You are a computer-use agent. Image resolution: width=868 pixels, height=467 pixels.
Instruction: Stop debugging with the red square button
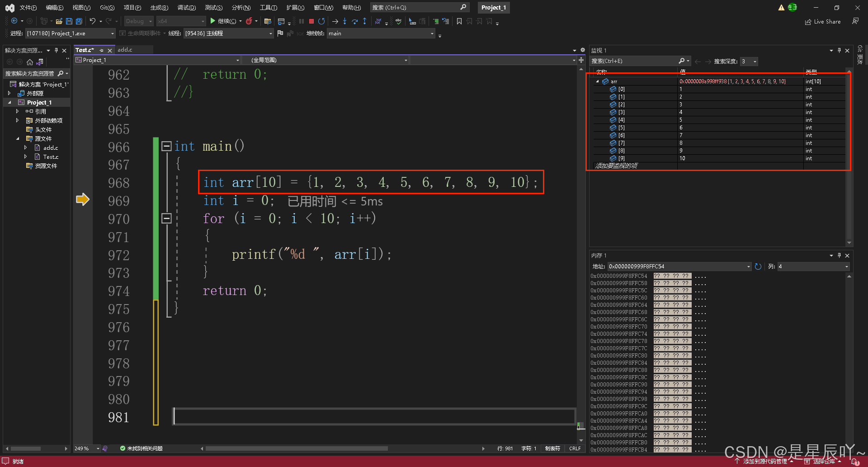[x=311, y=21]
